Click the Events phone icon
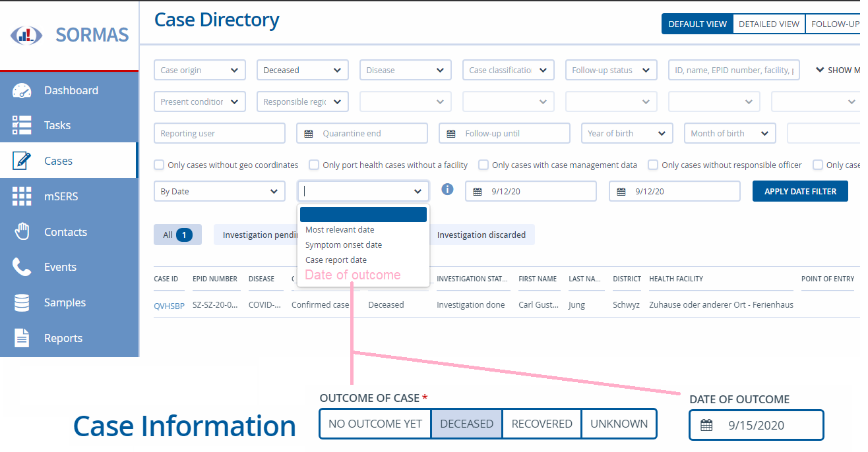Viewport: 868px width, 452px height. (22, 267)
